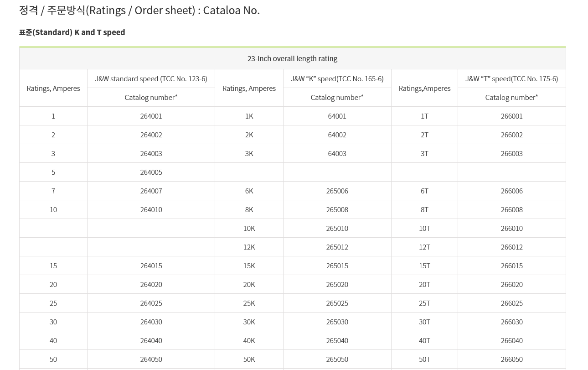This screenshot has width=588, height=370.
Task: Select the J&W "K" speed column header
Action: (337, 78)
